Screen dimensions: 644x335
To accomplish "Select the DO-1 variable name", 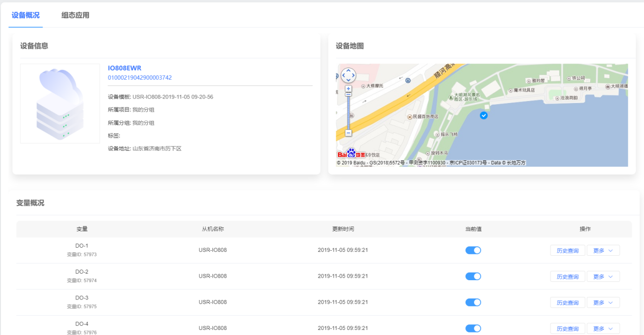I will tap(82, 246).
